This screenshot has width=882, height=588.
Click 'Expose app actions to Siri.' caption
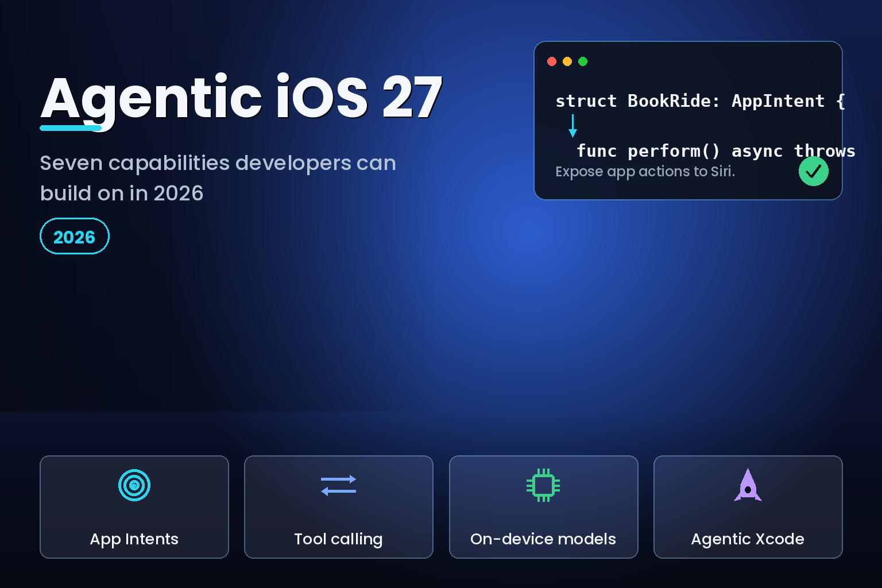point(645,172)
